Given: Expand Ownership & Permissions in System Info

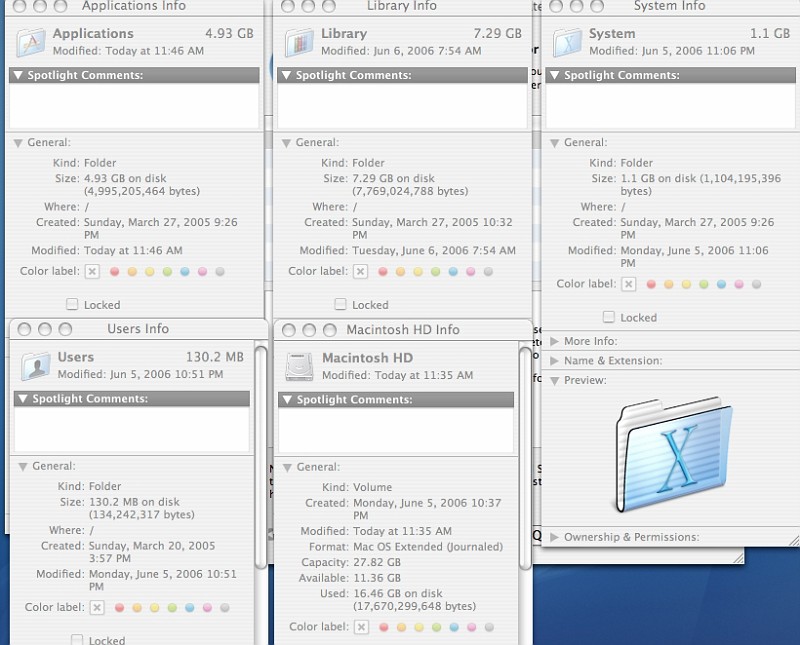Looking at the screenshot, I should [x=555, y=537].
